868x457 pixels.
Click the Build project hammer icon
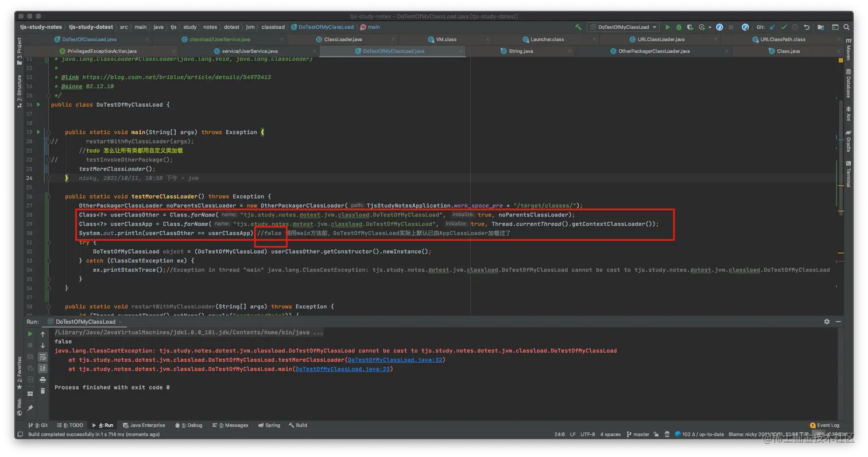point(578,27)
